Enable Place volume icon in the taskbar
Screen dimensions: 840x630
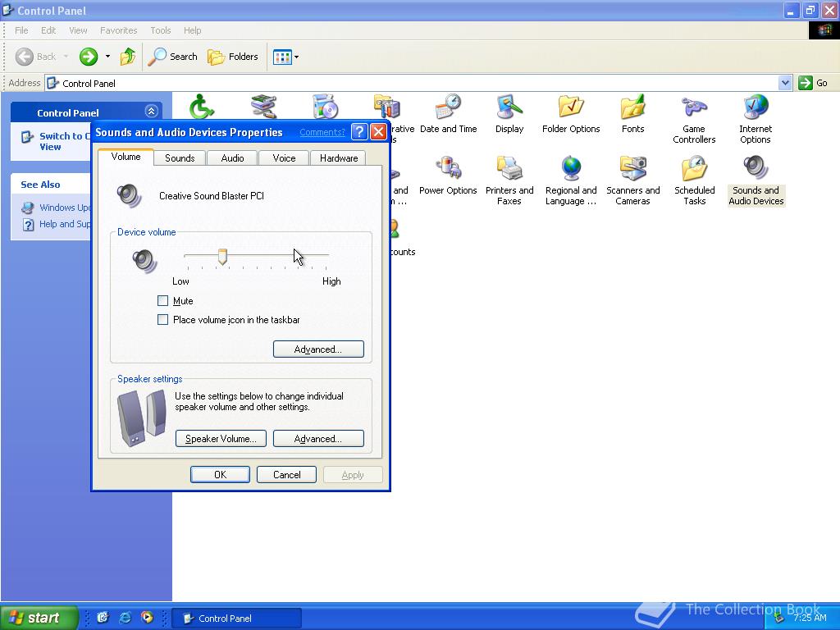(163, 320)
